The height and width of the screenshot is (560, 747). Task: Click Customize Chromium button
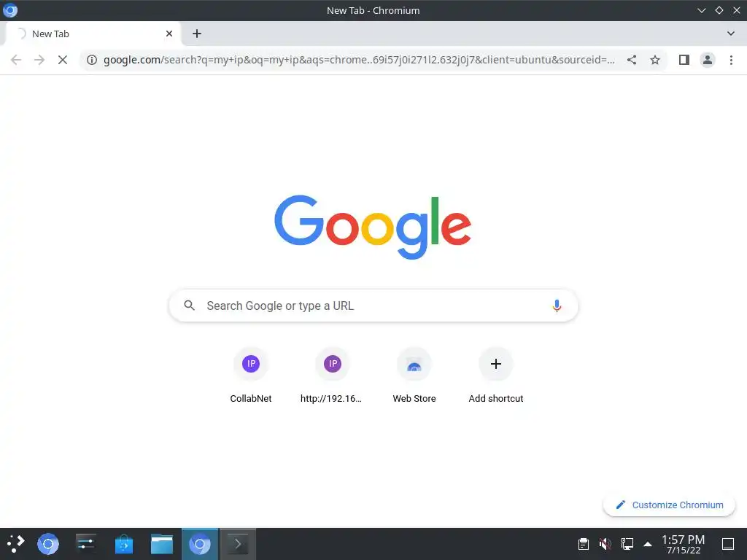[x=669, y=505]
